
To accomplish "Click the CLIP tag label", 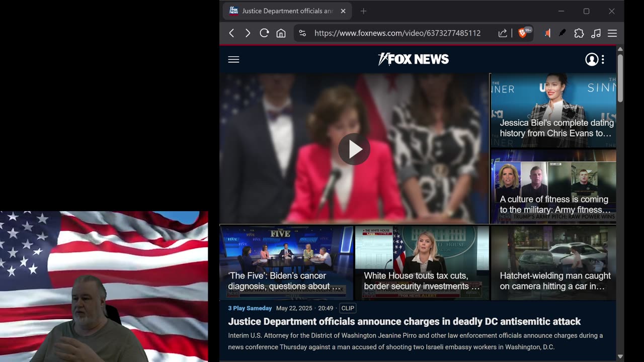I will (x=348, y=308).
